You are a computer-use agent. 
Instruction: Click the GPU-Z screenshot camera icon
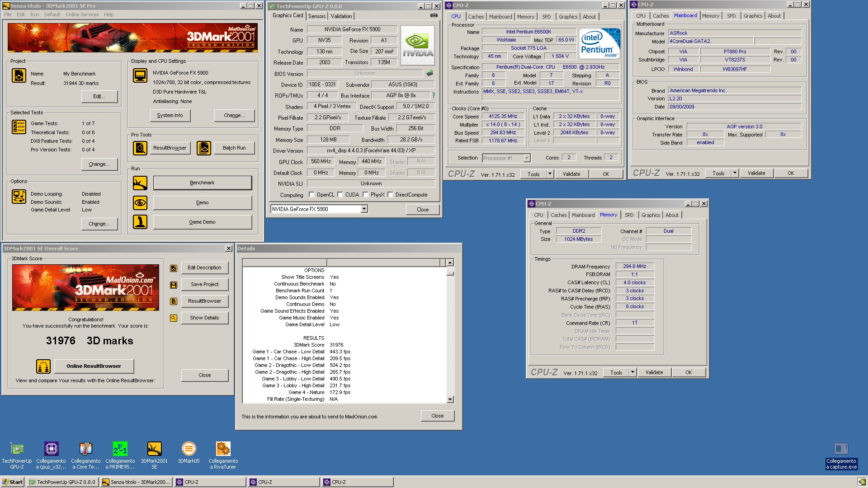[434, 15]
